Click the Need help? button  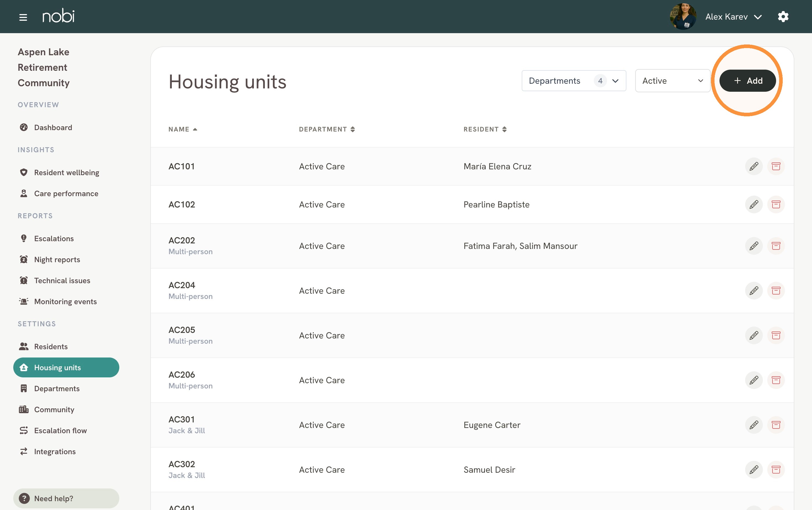66,498
